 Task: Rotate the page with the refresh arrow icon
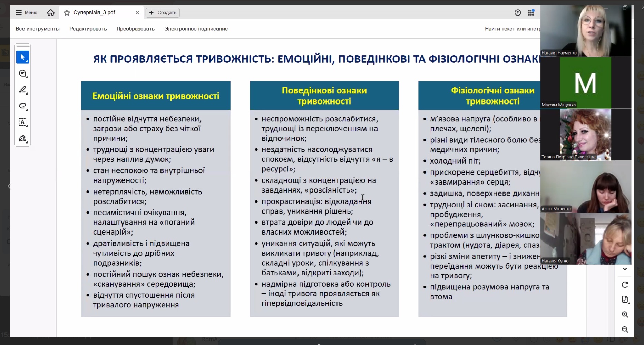[x=625, y=285]
